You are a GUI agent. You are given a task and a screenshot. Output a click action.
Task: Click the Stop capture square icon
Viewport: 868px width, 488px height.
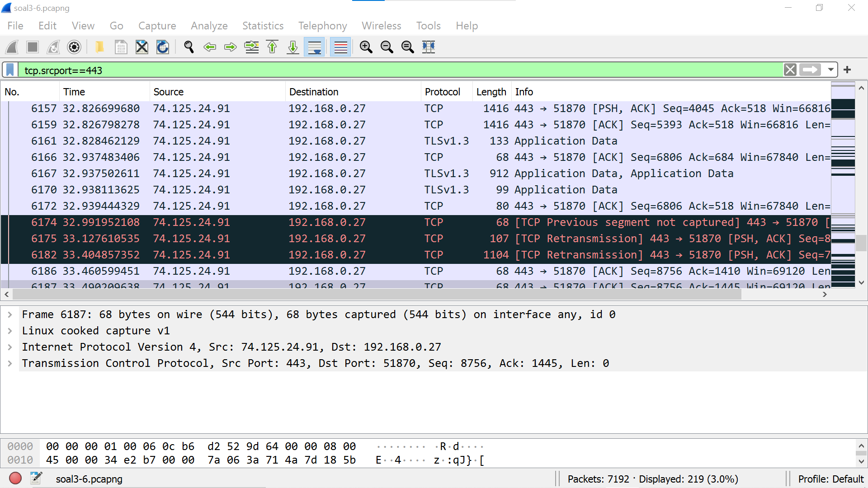coord(33,47)
